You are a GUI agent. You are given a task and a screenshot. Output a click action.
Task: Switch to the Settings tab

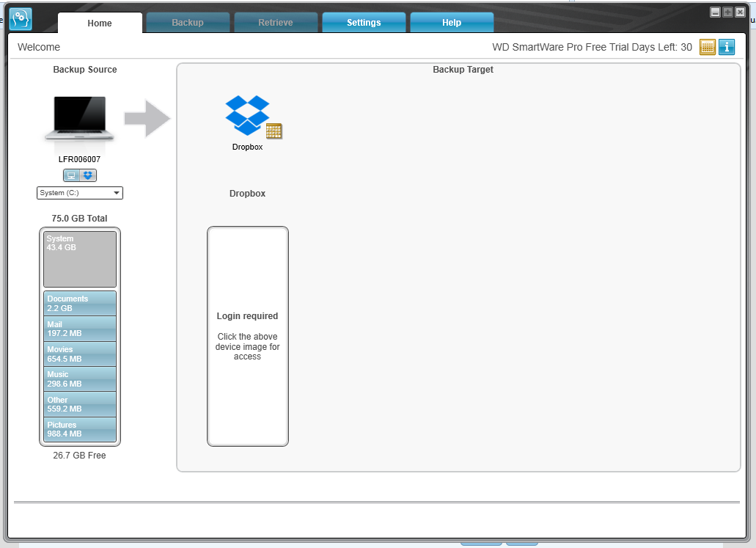pos(364,23)
